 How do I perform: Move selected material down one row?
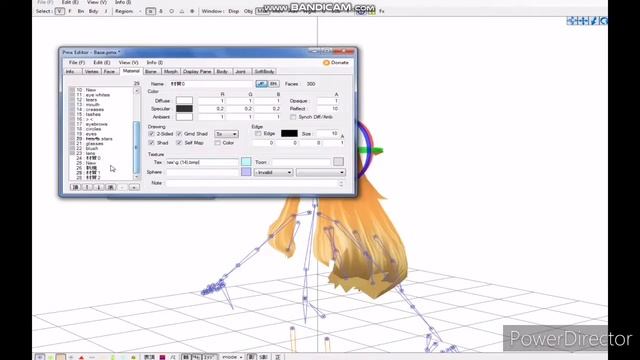[99, 187]
